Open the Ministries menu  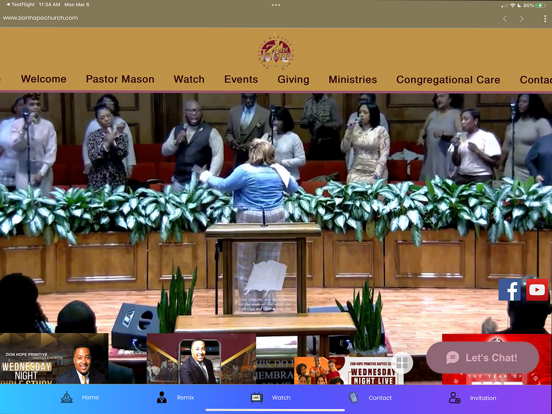[353, 80]
